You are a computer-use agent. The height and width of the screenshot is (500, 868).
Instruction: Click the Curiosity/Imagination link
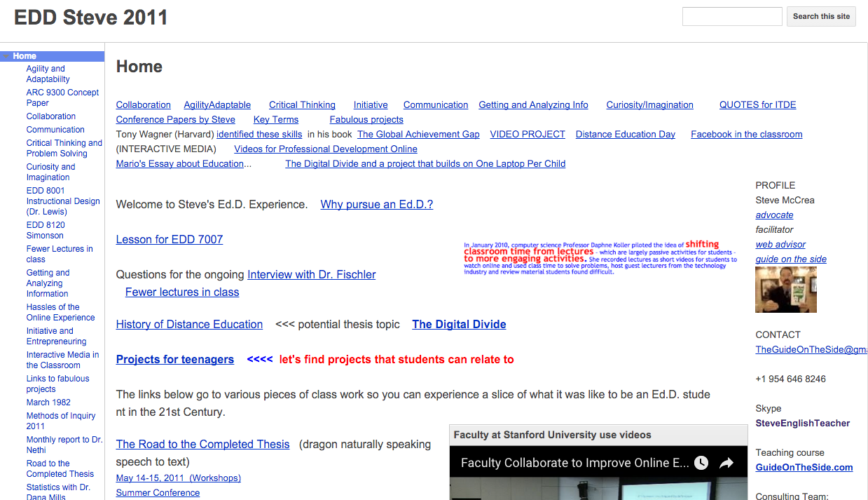pyautogui.click(x=650, y=105)
